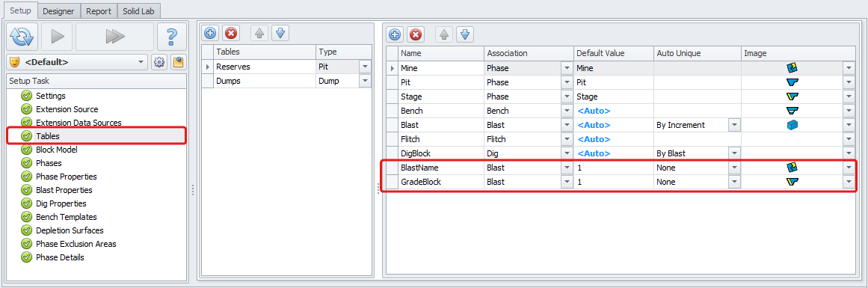Screen dimensions: 868x288
Task: Delete selected table with red X icon
Action: [x=231, y=34]
